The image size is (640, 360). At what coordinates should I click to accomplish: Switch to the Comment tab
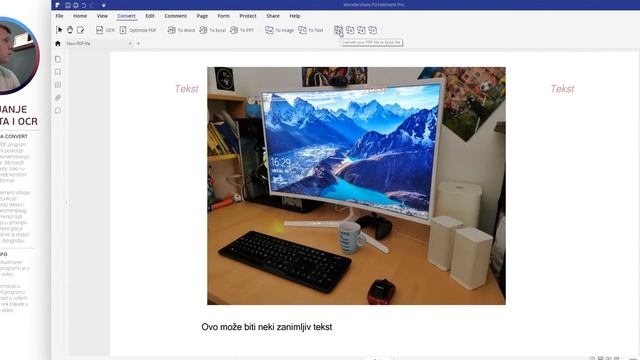click(176, 16)
